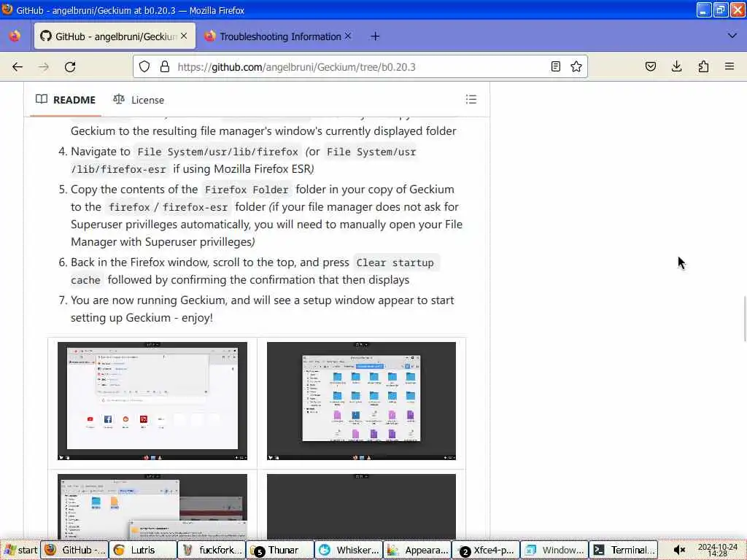Click the GitHub Firefox taskbar button

[74, 550]
